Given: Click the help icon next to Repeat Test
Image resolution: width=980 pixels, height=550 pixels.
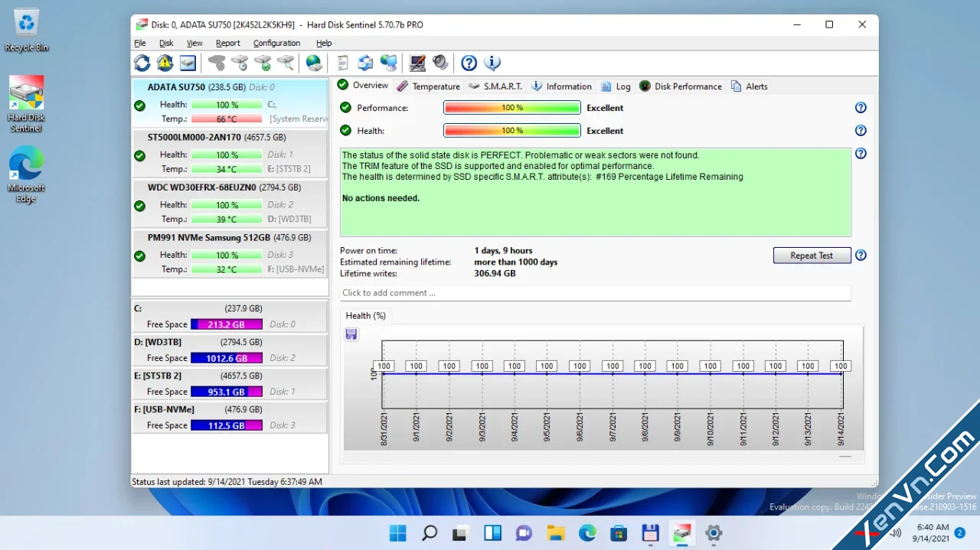Looking at the screenshot, I should [861, 255].
